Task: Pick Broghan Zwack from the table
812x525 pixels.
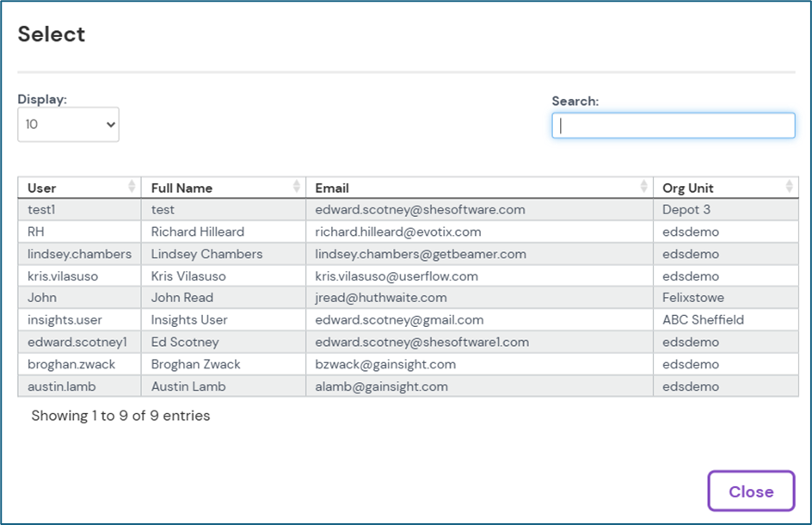Action: (196, 364)
